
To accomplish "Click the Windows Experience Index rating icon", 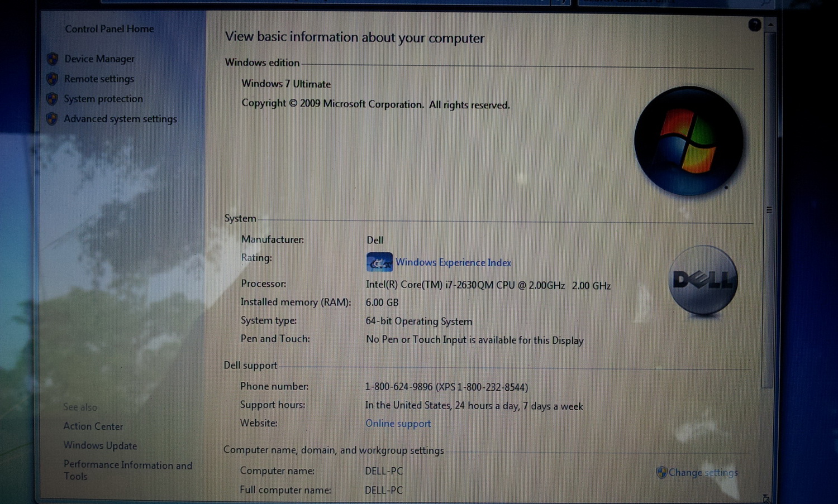I will pos(379,262).
